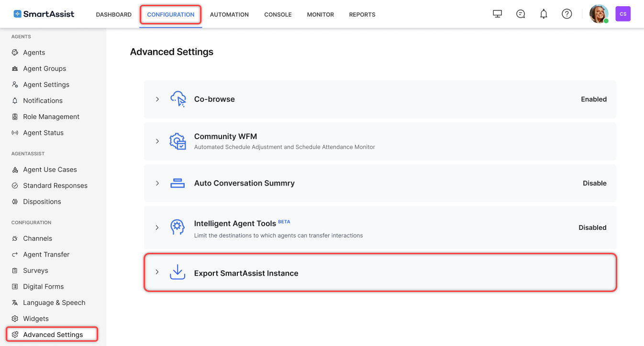Image resolution: width=644 pixels, height=346 pixels.
Task: Select Digital Forms in the sidebar
Action: click(43, 287)
